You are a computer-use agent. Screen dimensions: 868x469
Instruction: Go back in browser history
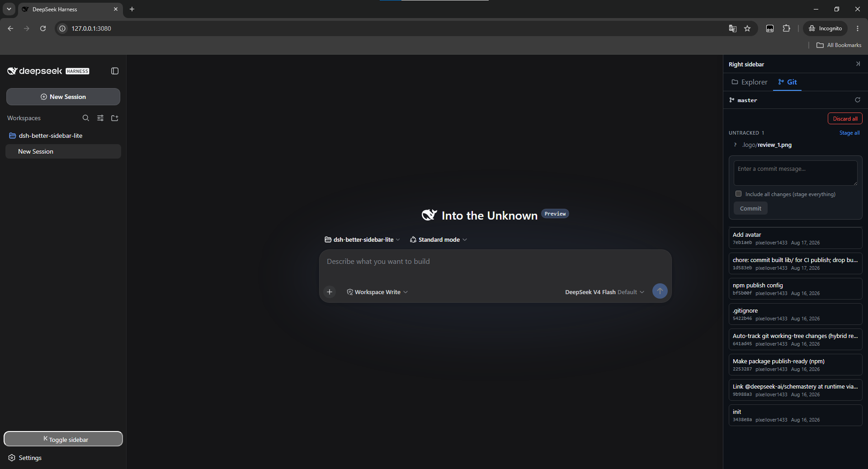pos(10,28)
